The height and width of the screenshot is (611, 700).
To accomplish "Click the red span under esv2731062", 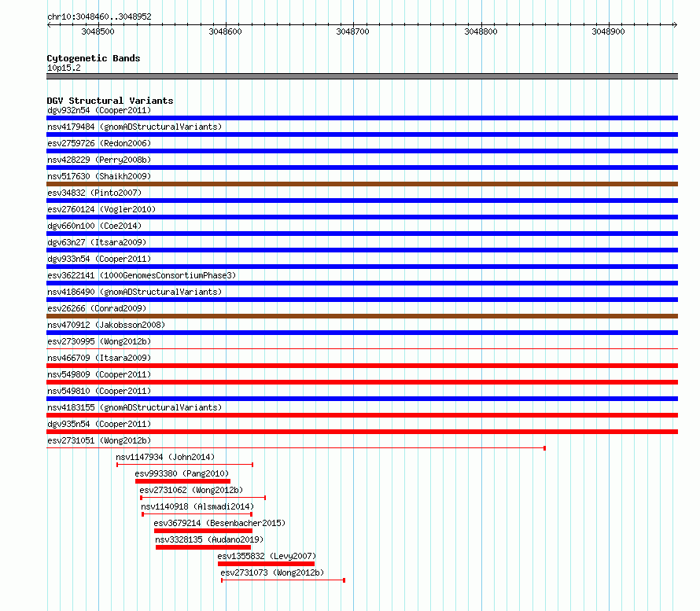I will [x=203, y=498].
